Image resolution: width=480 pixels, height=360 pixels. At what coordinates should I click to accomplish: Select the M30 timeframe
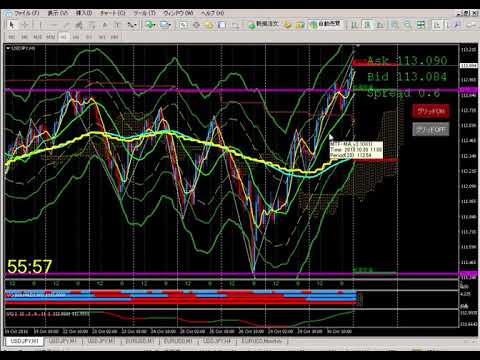pyautogui.click(x=50, y=37)
